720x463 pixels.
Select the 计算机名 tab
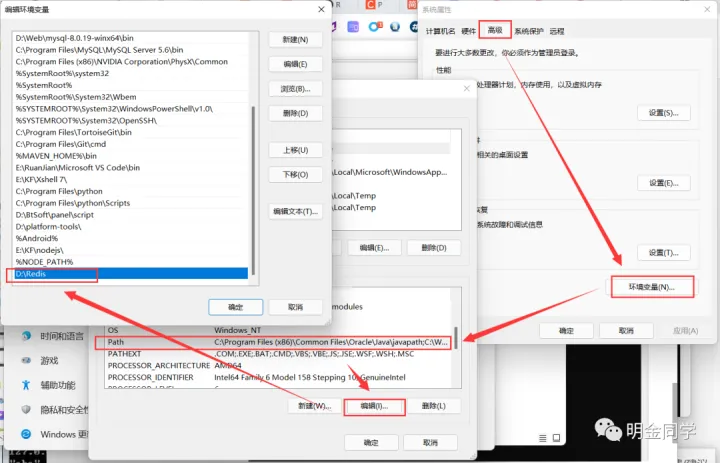point(441,31)
